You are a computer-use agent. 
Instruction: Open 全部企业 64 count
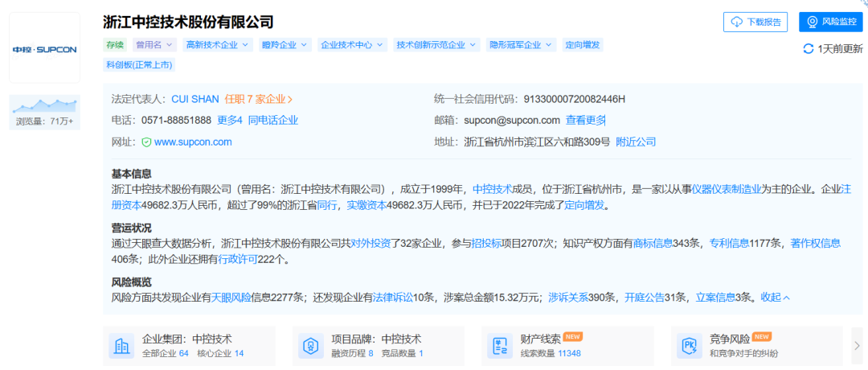(x=166, y=353)
